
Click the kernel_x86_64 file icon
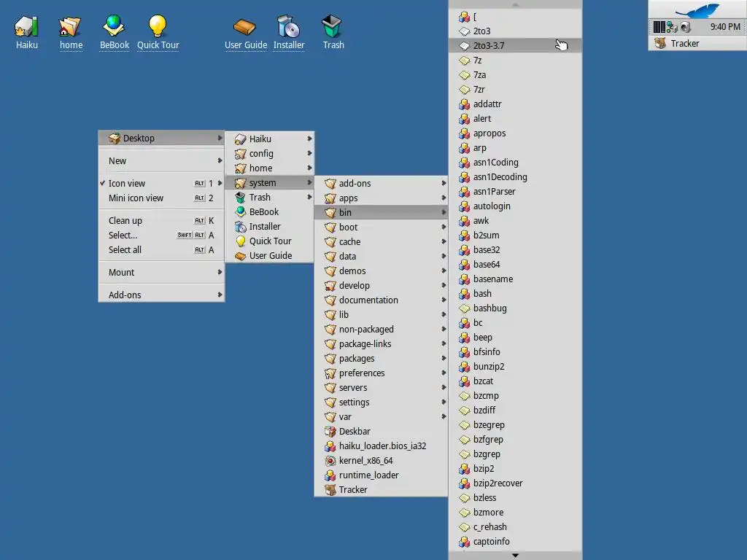pyautogui.click(x=330, y=461)
